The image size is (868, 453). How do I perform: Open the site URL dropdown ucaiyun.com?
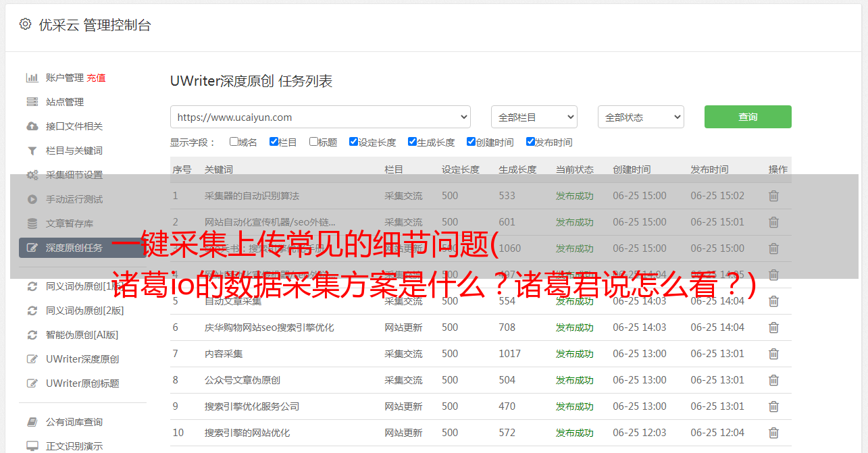coord(320,117)
